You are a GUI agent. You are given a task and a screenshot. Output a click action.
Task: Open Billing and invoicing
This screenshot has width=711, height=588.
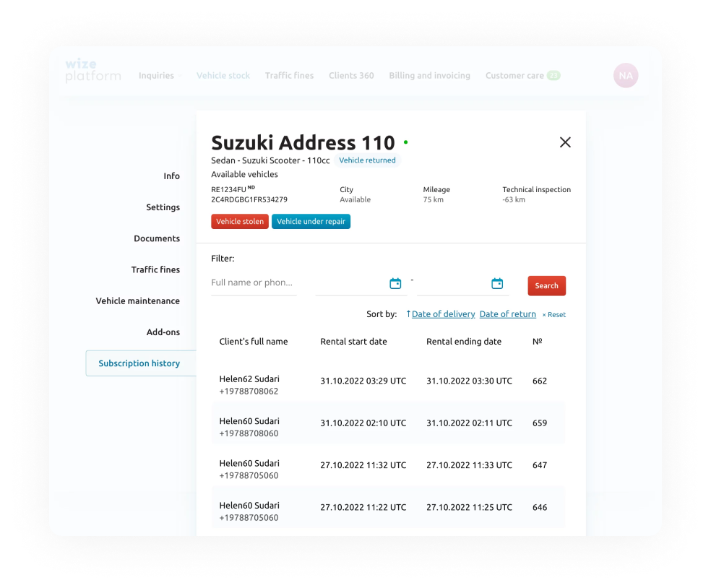429,76
